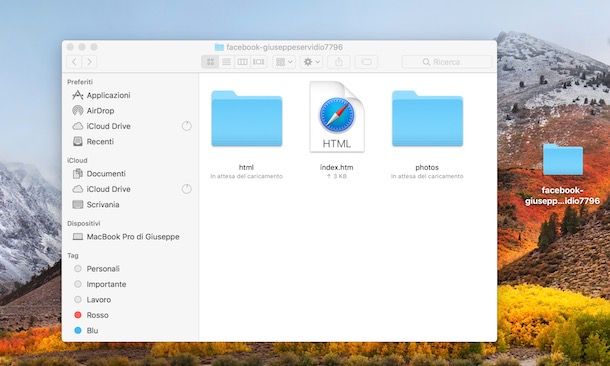Click the Tag sidebar section header
610x366 pixels.
[x=73, y=256]
